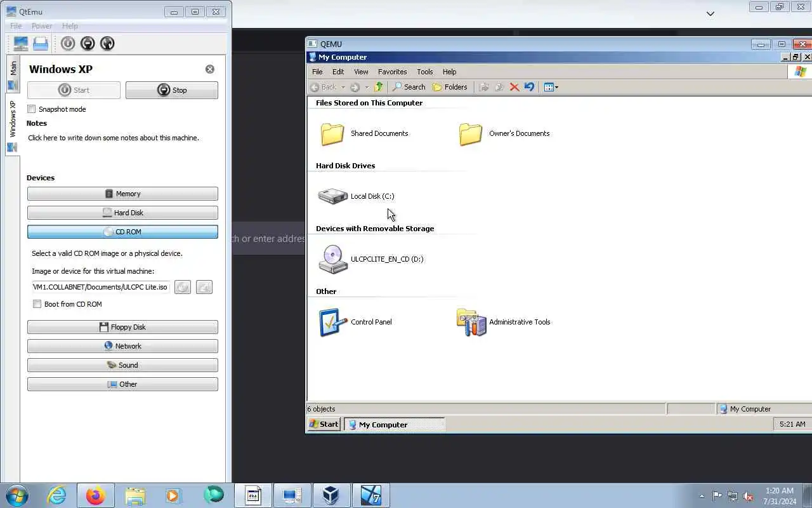The width and height of the screenshot is (812, 508).
Task: Toggle the Folders pane button
Action: [x=450, y=87]
